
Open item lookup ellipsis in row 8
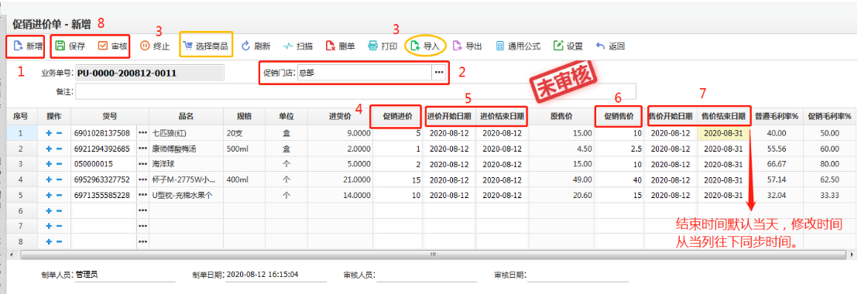142,241
